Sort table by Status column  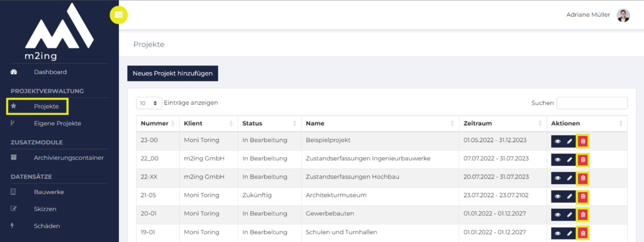click(269, 123)
